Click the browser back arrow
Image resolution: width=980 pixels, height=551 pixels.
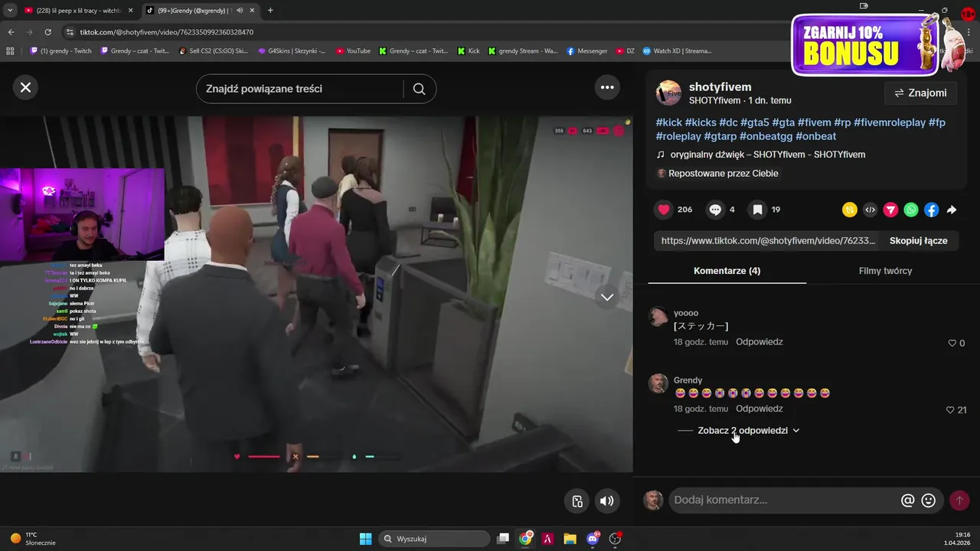[11, 32]
